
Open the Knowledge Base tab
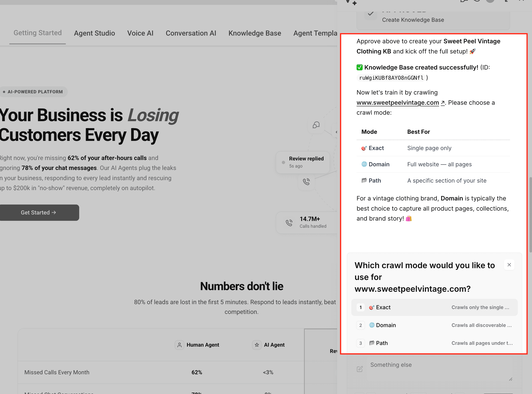click(255, 33)
